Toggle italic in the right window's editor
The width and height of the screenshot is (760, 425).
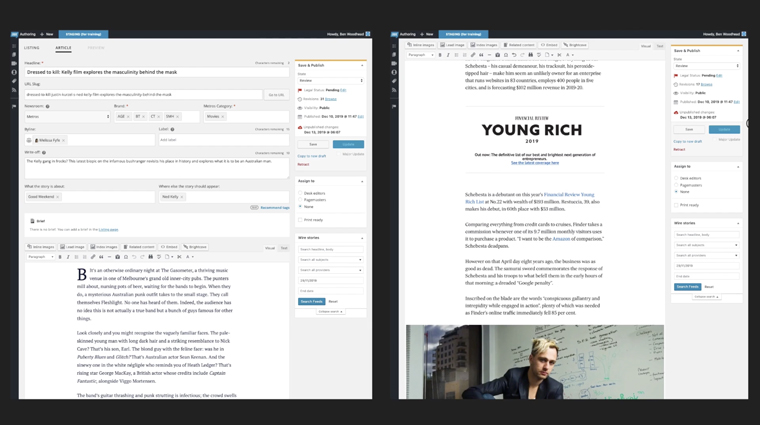448,55
